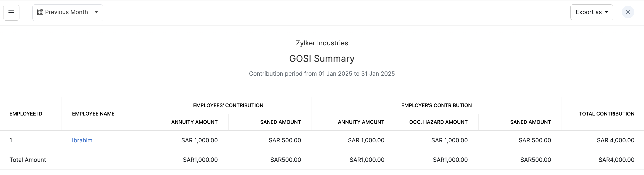Select the Total Amount row label
The width and height of the screenshot is (644, 175).
[x=28, y=160]
